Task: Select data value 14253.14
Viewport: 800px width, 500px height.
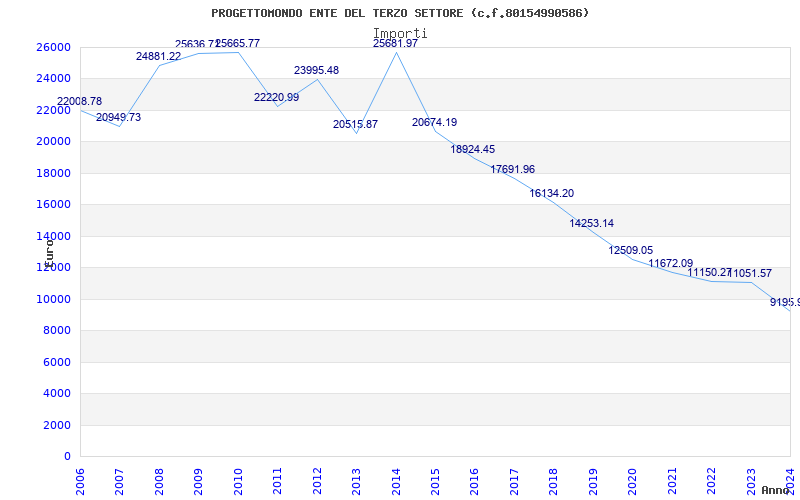Action: [592, 223]
